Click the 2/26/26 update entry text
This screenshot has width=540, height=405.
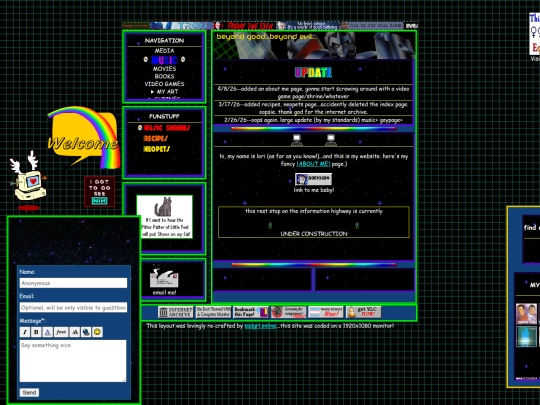(x=313, y=120)
